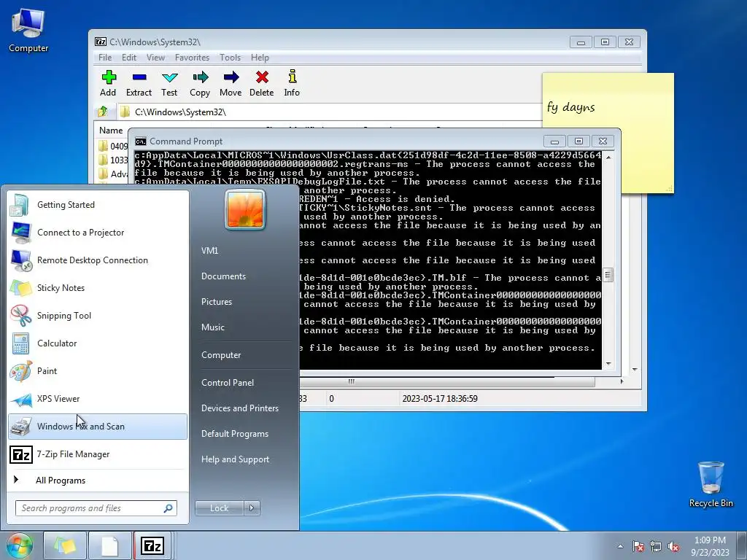747x560 pixels.
Task: Select the 1033 folder row
Action: click(113, 160)
